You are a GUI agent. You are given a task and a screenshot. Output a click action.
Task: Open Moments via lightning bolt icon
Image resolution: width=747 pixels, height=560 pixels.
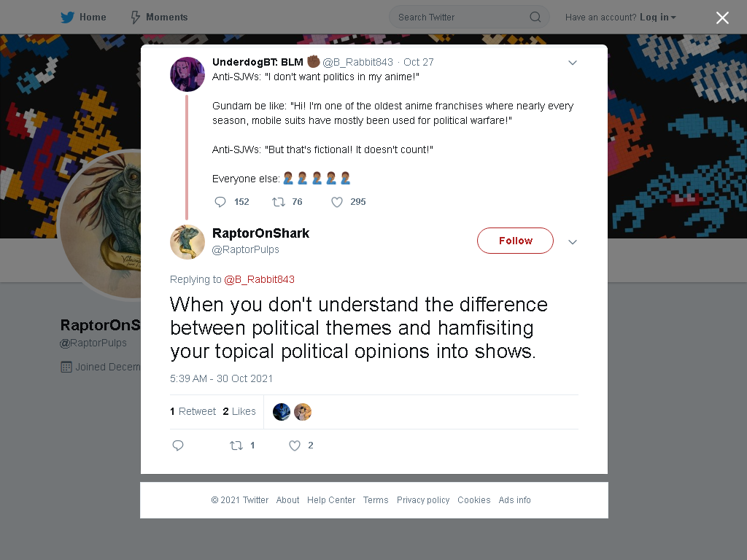pos(135,17)
